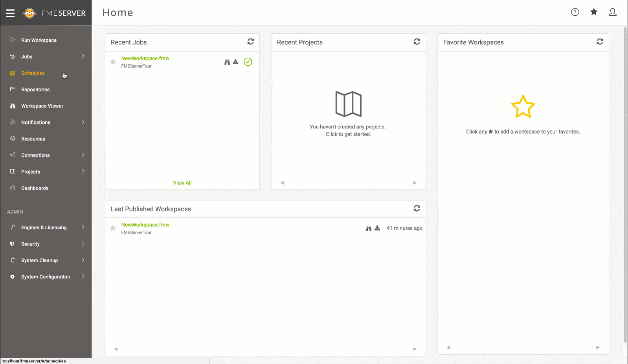Click binoculars icon in Last Published Workspaces
628x364 pixels.
pyautogui.click(x=369, y=228)
